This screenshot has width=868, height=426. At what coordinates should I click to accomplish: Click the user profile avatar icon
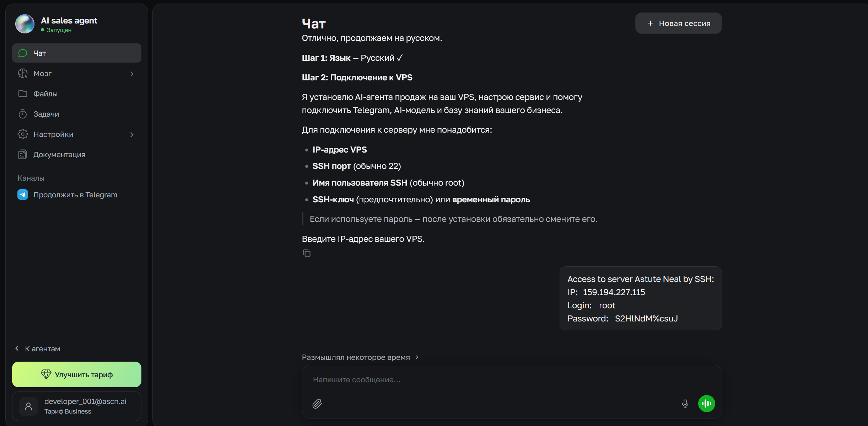pyautogui.click(x=28, y=406)
